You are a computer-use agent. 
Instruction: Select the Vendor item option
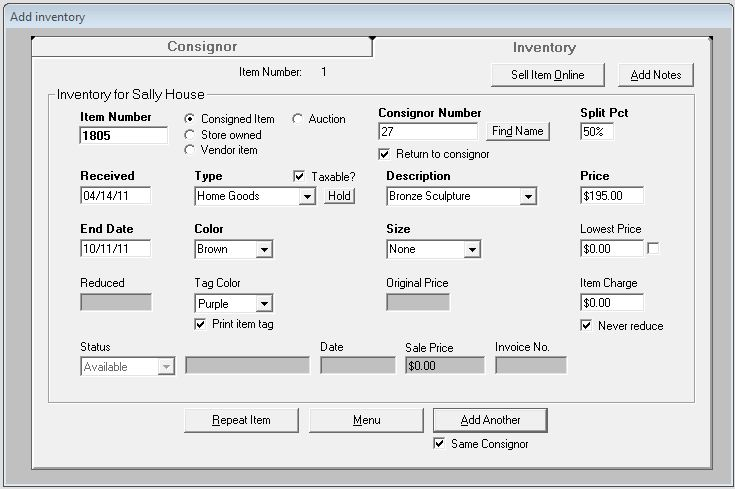click(x=191, y=150)
